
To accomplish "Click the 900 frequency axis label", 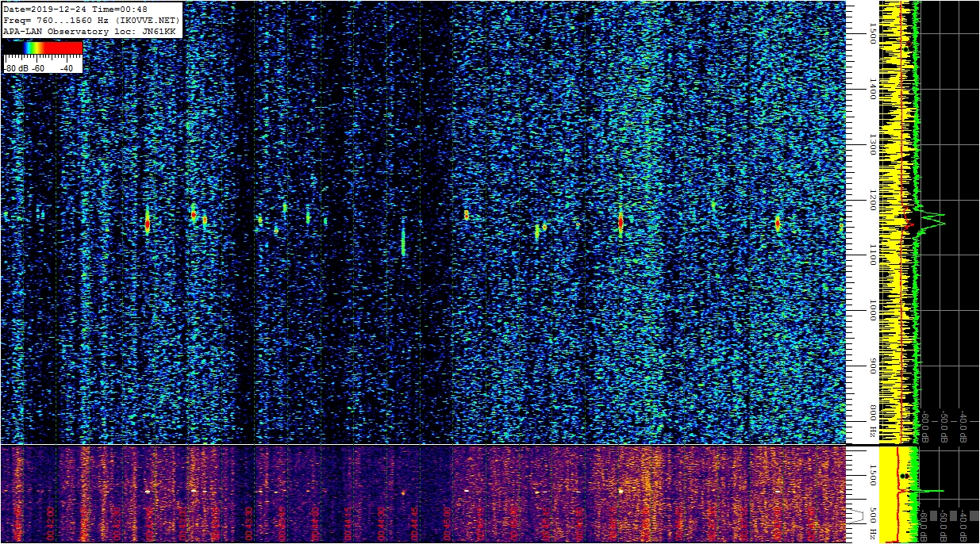I will pyautogui.click(x=872, y=366).
